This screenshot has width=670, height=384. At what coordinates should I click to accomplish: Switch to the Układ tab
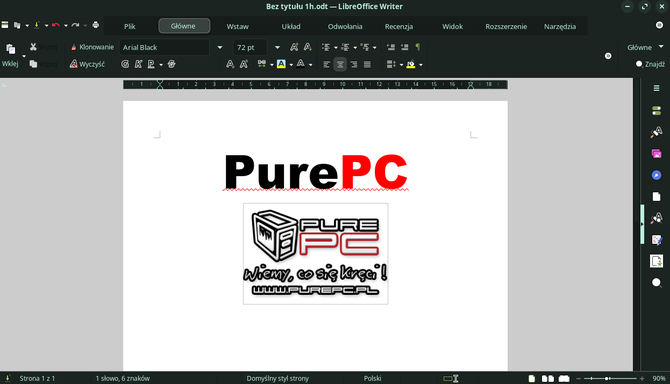[291, 26]
